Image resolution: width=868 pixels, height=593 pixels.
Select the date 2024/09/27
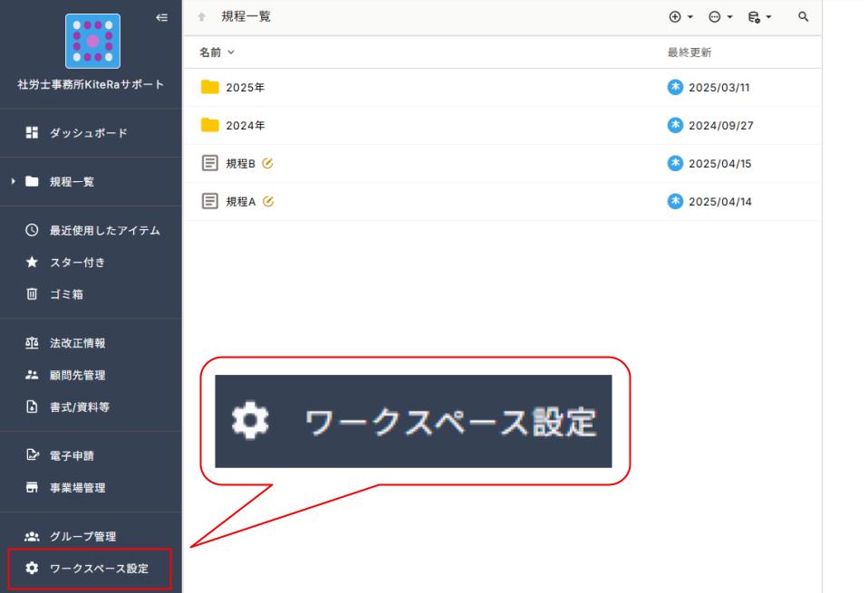click(x=720, y=126)
